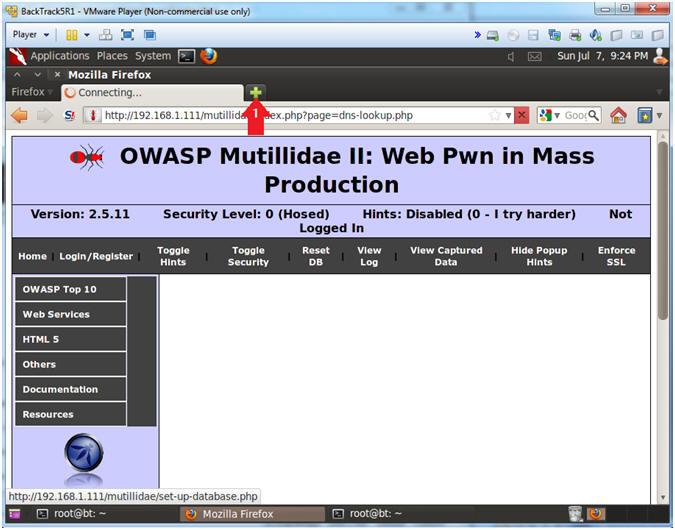Open BackTrack dragon menu icon

click(x=18, y=56)
